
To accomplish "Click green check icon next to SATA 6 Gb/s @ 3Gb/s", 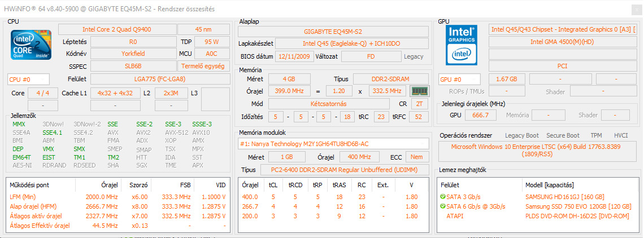I will [442, 206].
